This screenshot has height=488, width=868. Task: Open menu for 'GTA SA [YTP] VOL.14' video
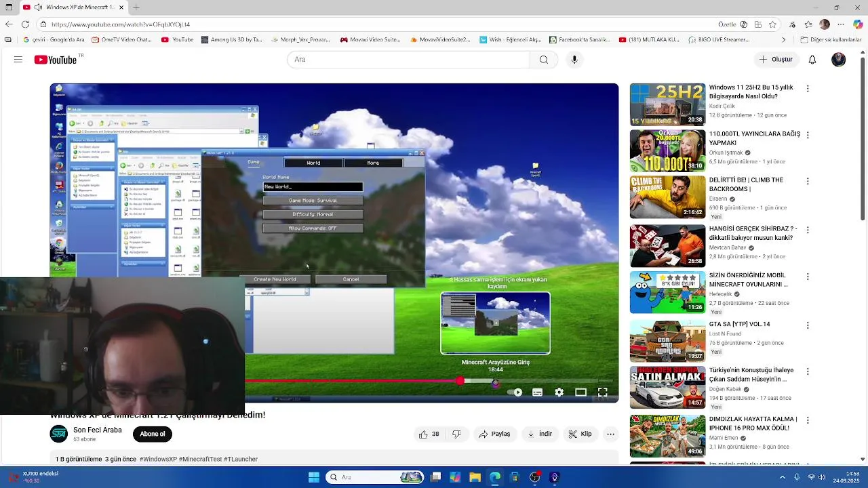coord(808,325)
